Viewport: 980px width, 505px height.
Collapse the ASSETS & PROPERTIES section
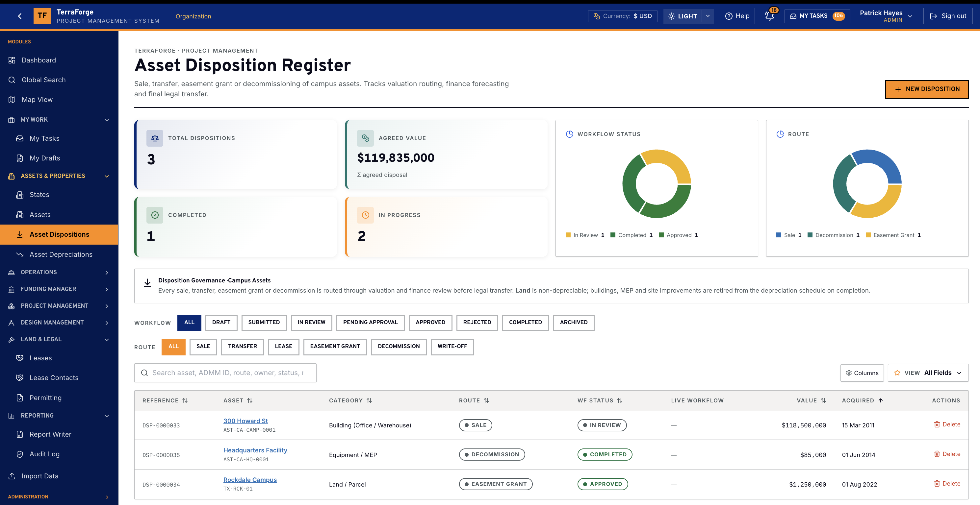[x=59, y=176]
